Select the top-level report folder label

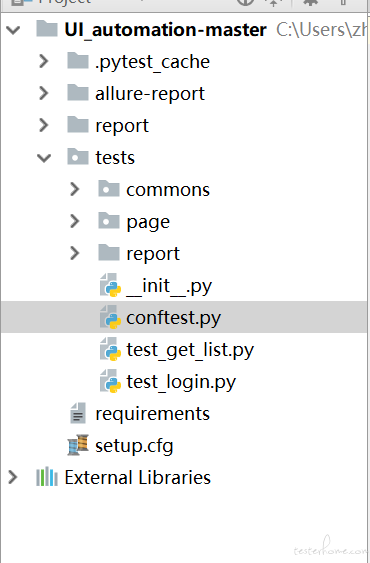[122, 126]
